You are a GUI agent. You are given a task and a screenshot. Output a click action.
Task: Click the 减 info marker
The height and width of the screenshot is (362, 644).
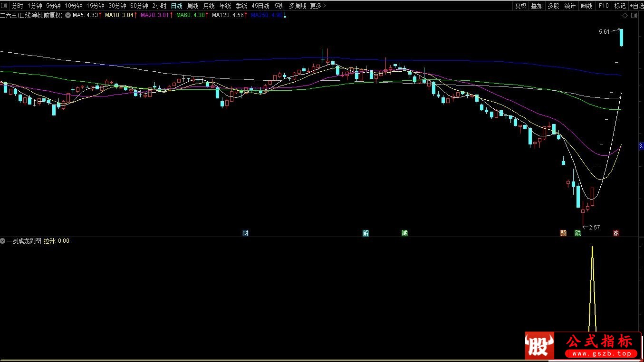coord(404,233)
